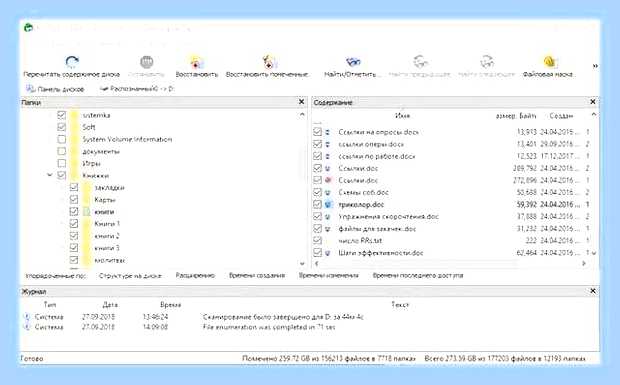Click the info icon of the 14:09:08 log entry
The height and width of the screenshot is (385, 620).
click(27, 327)
